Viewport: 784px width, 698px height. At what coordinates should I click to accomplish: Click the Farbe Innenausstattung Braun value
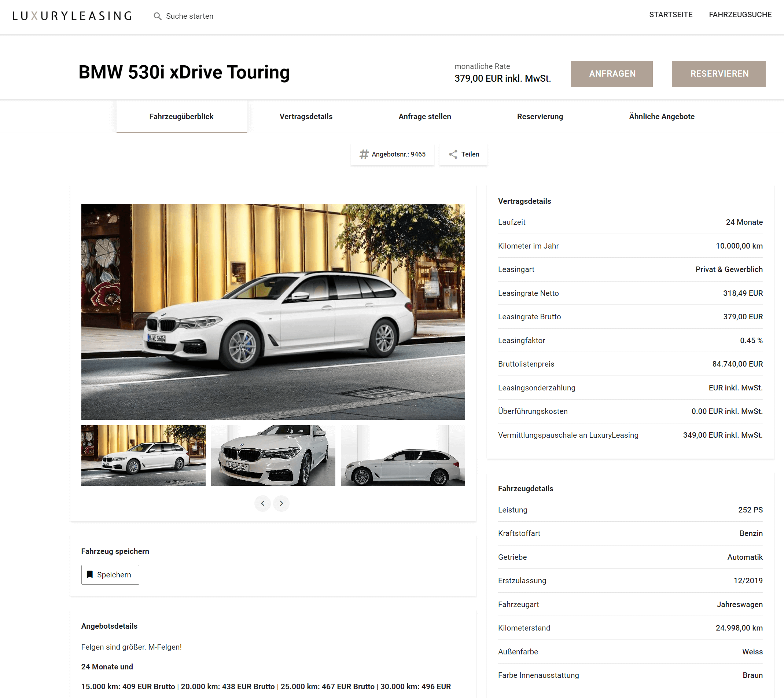point(752,675)
